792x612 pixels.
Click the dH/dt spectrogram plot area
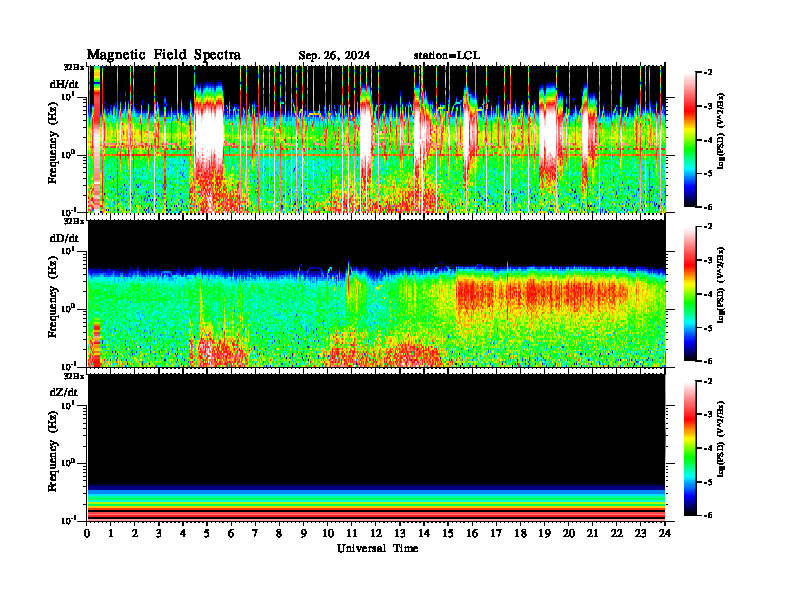(376, 139)
